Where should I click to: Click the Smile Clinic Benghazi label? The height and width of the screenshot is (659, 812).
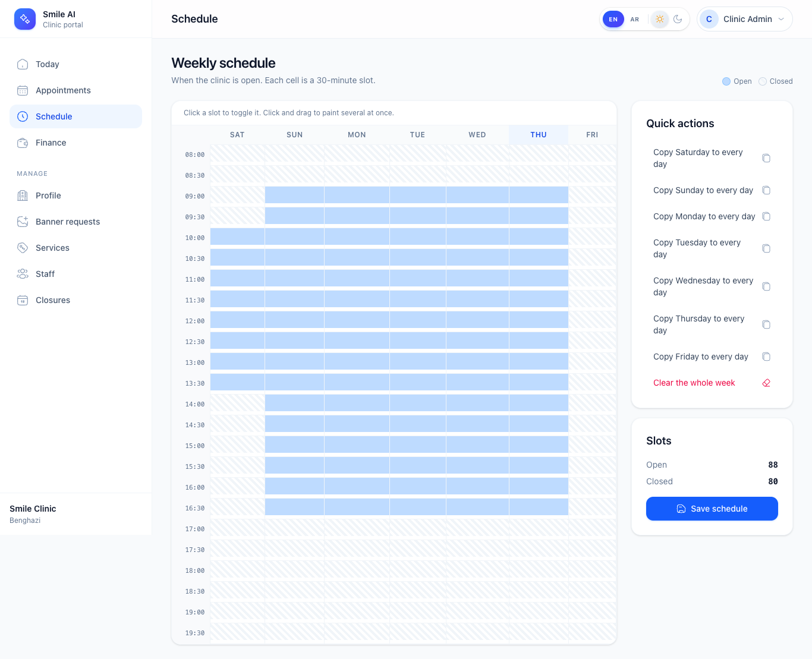point(33,514)
